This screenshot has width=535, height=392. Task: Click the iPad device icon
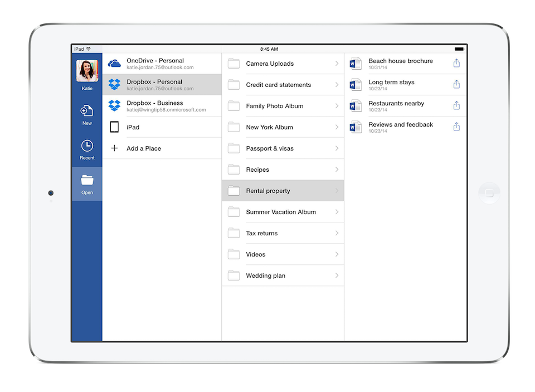114,127
